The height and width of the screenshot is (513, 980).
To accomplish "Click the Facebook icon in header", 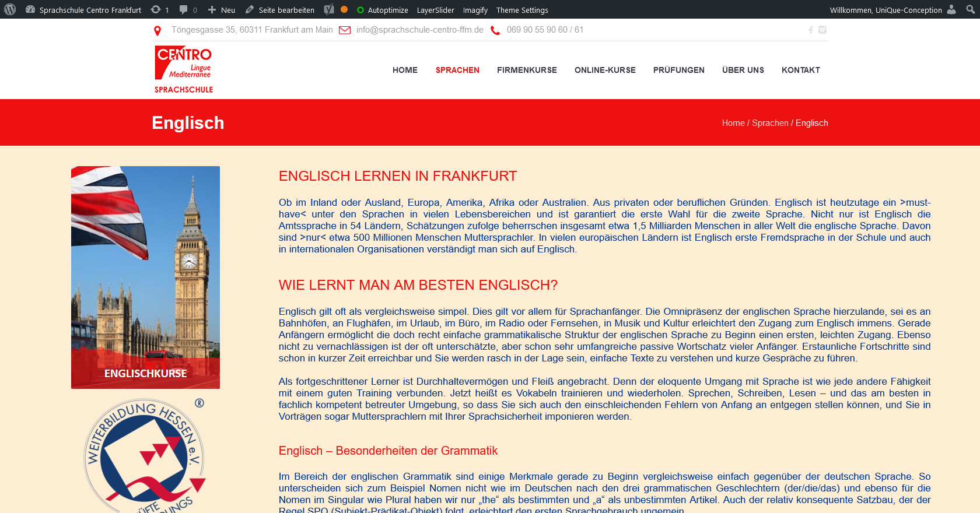I will coord(810,30).
